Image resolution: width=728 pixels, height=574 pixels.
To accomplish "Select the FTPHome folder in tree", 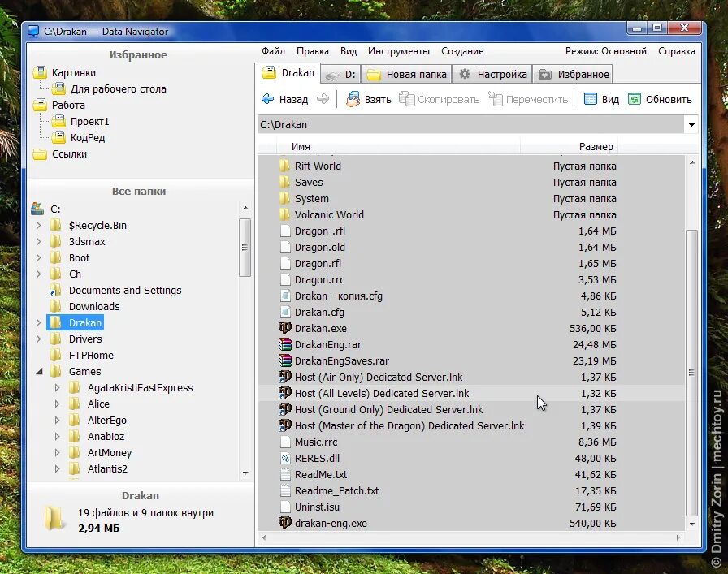I will tap(91, 355).
